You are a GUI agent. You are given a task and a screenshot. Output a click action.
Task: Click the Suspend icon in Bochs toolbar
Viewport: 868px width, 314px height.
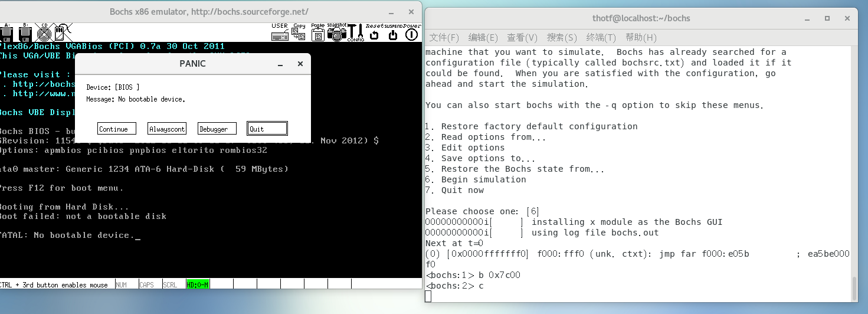point(393,32)
